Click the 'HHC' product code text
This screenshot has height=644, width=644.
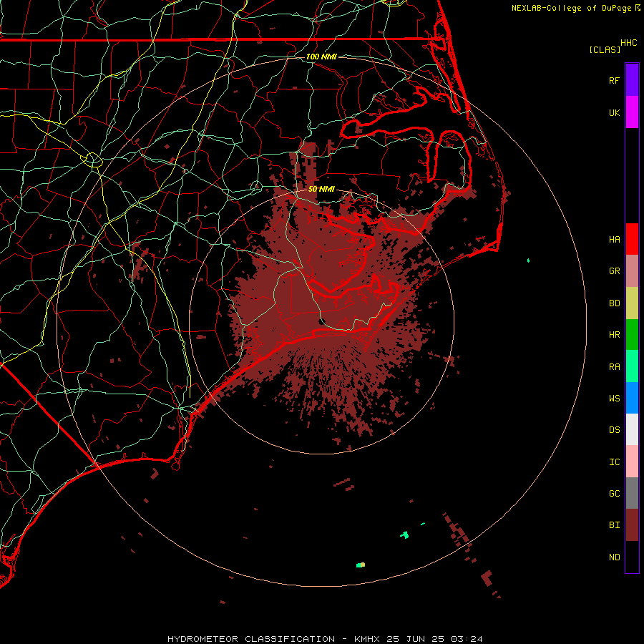(628, 43)
